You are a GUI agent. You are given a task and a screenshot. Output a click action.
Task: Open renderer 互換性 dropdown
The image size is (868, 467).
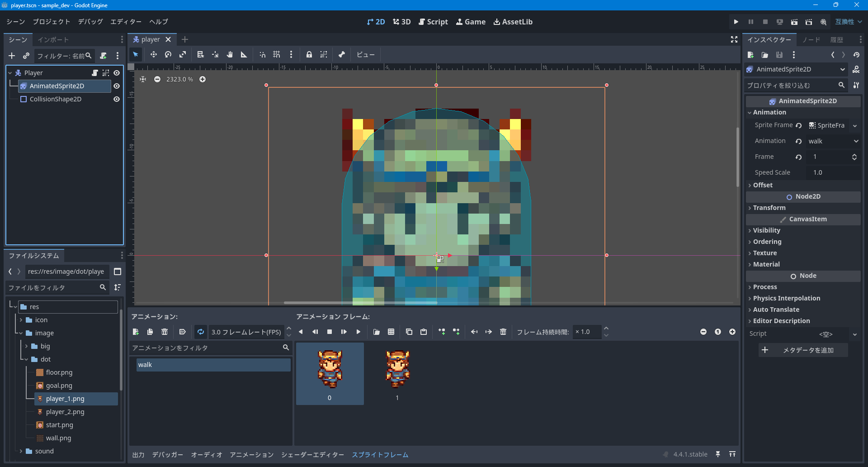(x=849, y=22)
